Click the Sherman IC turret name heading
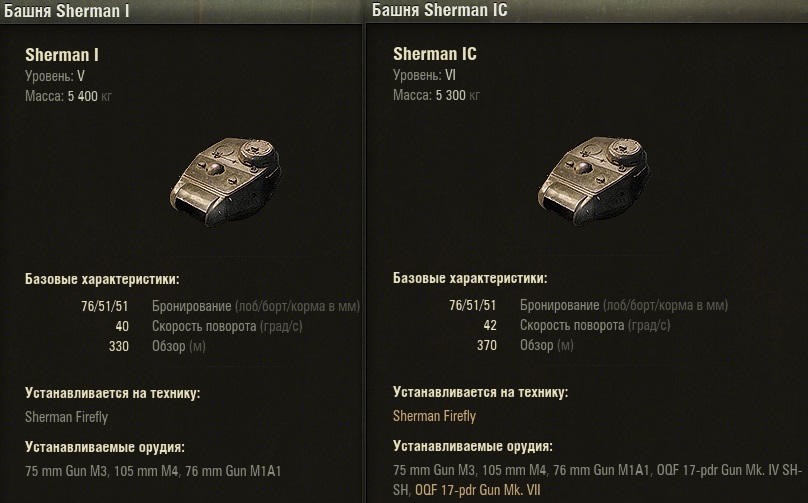 [434, 55]
